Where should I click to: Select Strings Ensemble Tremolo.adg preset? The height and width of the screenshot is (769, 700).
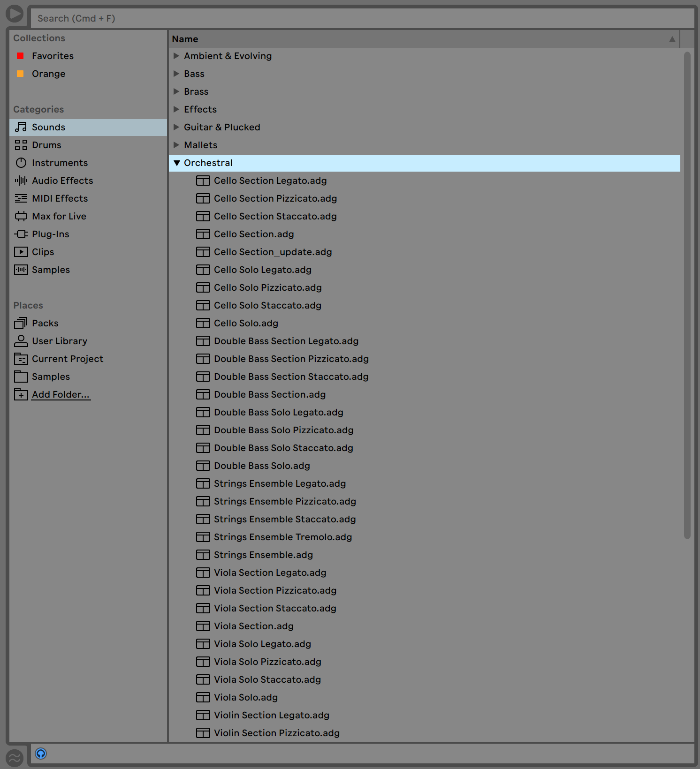click(282, 537)
